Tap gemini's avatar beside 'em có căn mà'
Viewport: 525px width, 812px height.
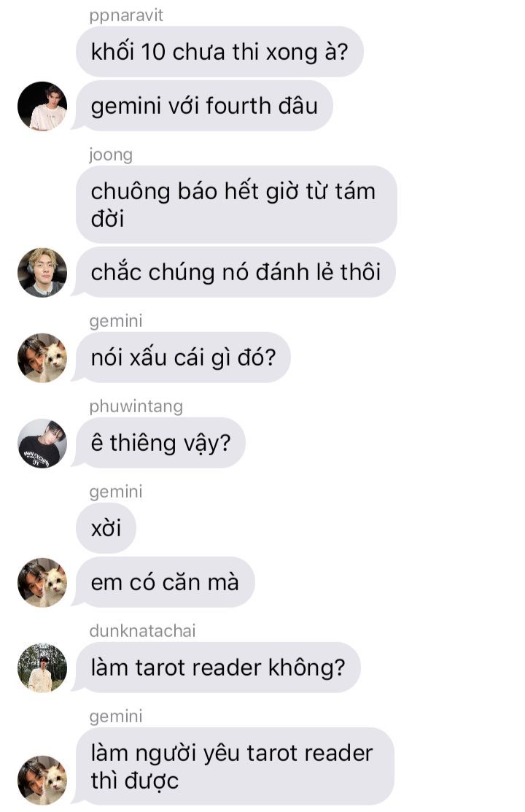click(42, 583)
